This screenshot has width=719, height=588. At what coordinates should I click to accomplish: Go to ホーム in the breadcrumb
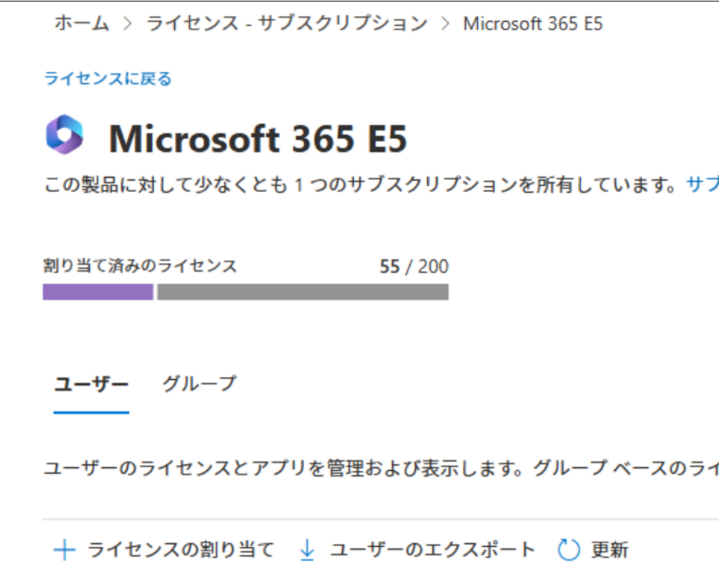(x=81, y=24)
